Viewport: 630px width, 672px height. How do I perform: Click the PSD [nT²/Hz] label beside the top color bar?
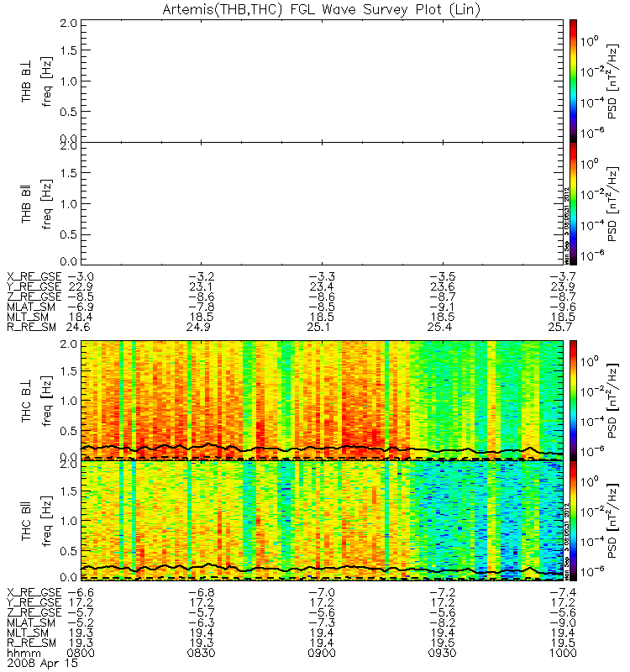click(613, 81)
